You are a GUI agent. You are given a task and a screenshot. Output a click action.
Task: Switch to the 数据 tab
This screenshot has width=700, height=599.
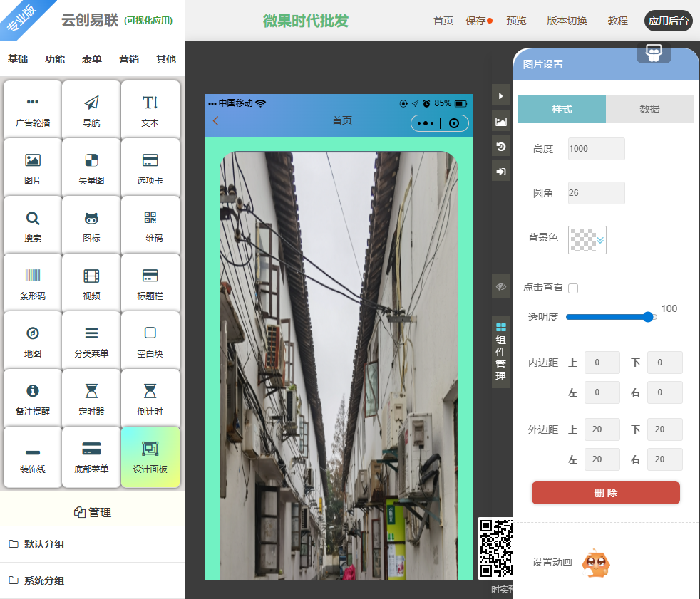pos(649,109)
